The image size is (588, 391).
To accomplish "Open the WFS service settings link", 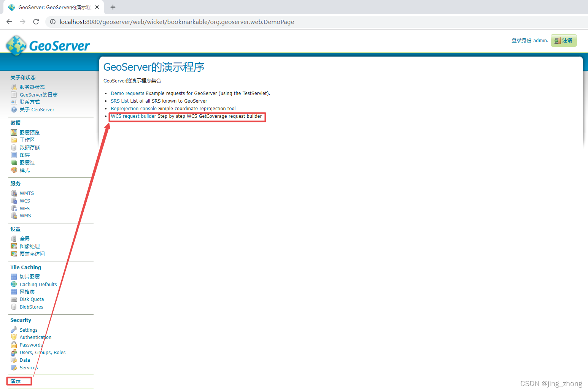I will 25,208.
